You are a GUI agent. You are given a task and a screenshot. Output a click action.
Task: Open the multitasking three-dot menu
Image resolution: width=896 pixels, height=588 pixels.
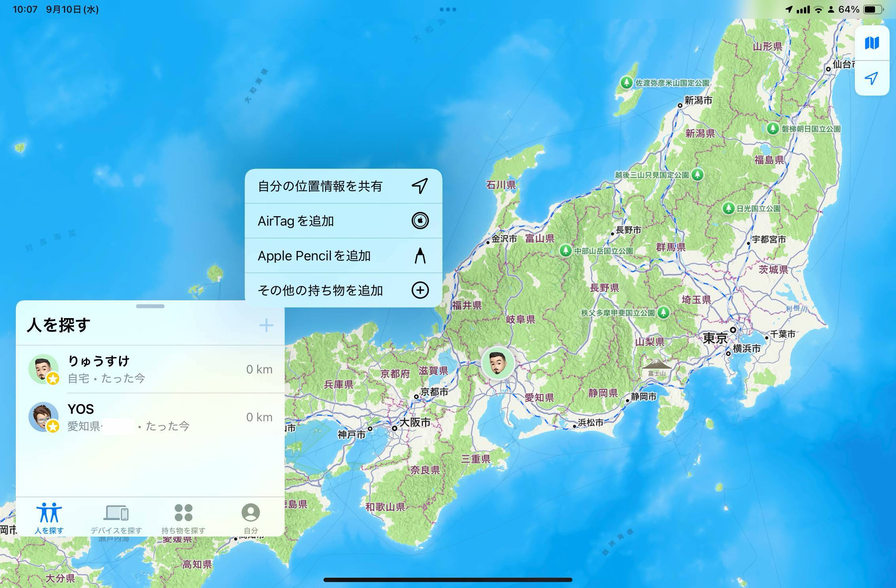pos(448,9)
